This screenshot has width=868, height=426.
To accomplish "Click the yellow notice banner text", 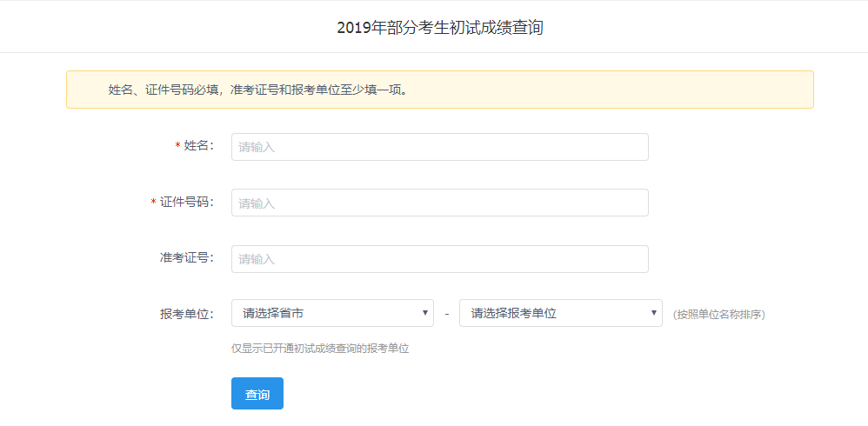I will pyautogui.click(x=258, y=90).
